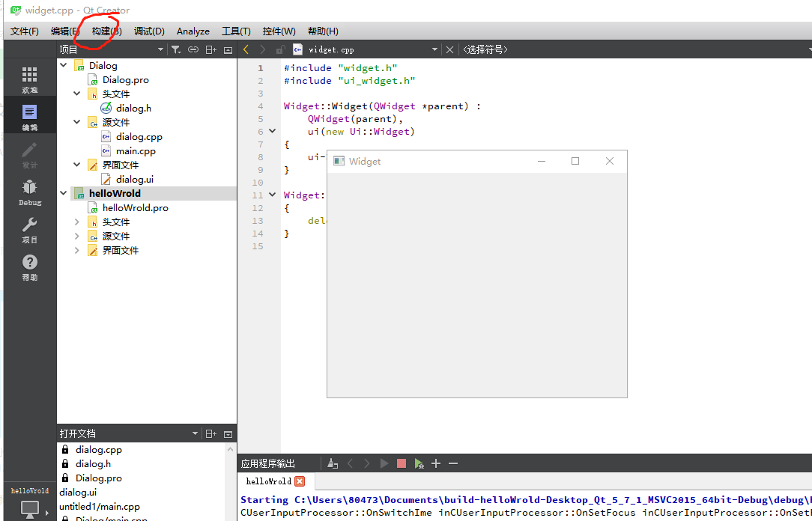
Task: Collapse the Dialog project tree
Action: click(x=63, y=65)
